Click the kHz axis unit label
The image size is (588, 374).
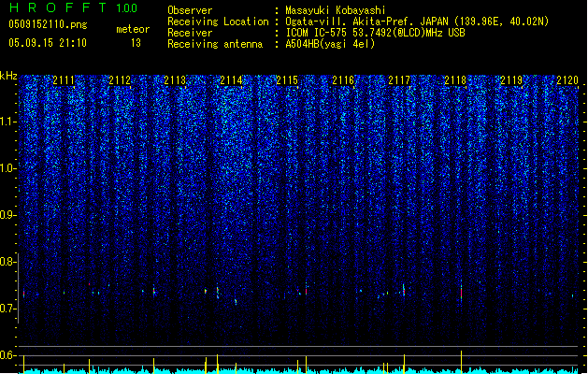click(8, 76)
